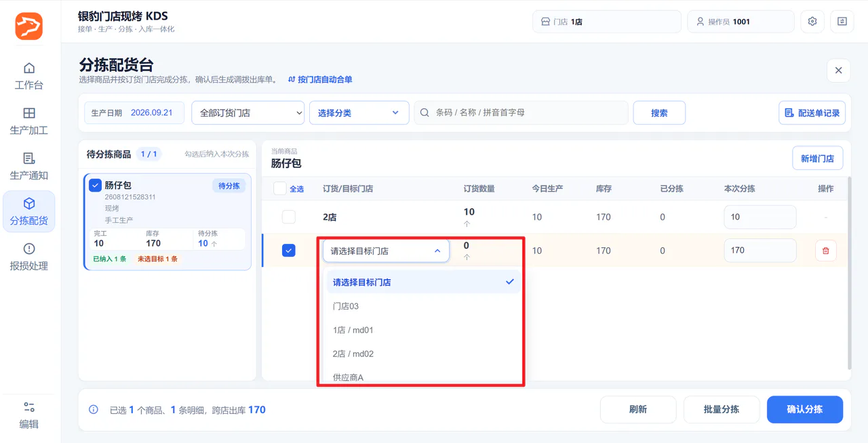Click the 新增门店 button
This screenshot has width=868, height=443.
(x=817, y=159)
